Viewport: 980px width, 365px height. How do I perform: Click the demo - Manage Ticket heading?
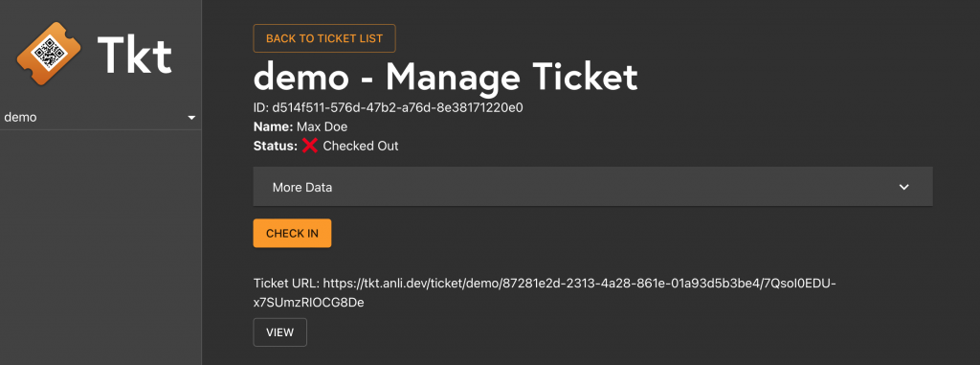tap(445, 77)
